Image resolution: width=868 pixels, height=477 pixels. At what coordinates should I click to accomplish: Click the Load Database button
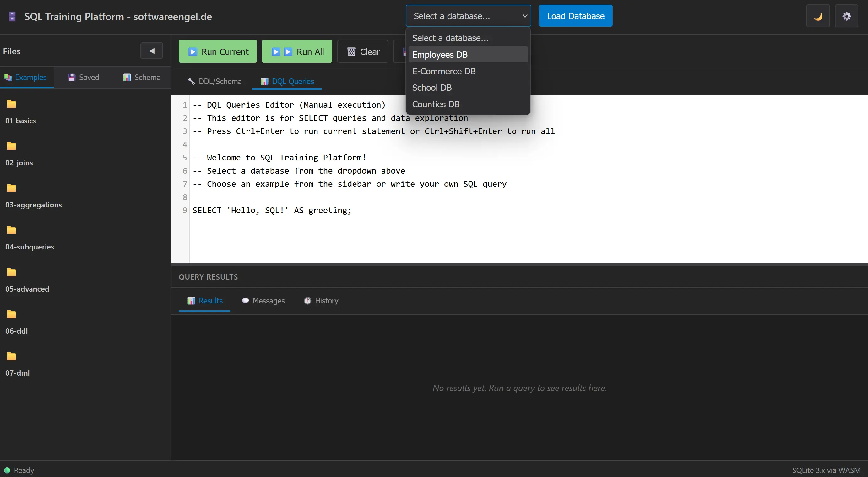tap(575, 16)
